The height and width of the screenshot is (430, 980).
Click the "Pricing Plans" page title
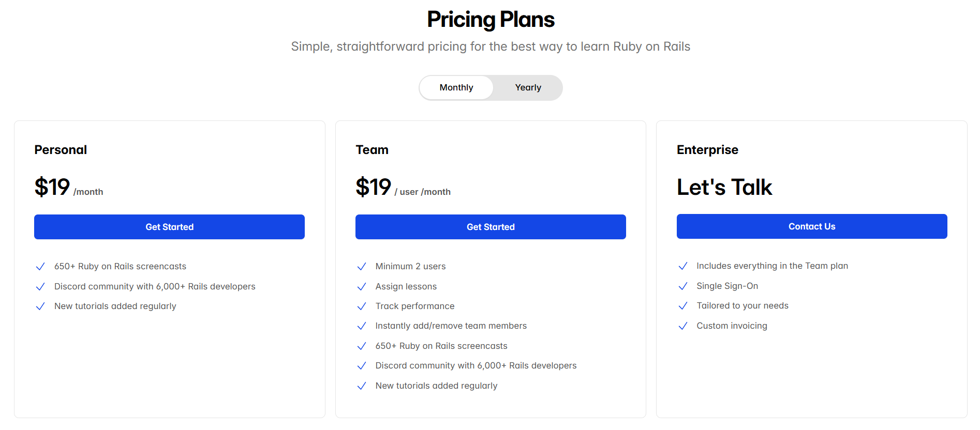coord(490,19)
